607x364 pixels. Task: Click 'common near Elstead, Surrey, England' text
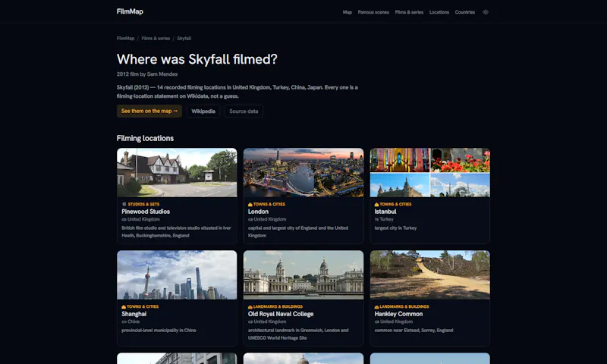414,331
